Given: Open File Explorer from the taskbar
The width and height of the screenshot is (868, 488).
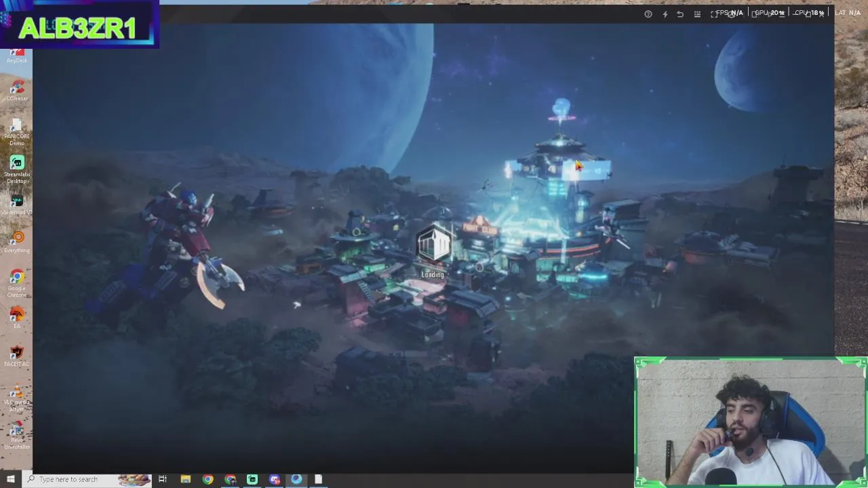Looking at the screenshot, I should pos(185,479).
